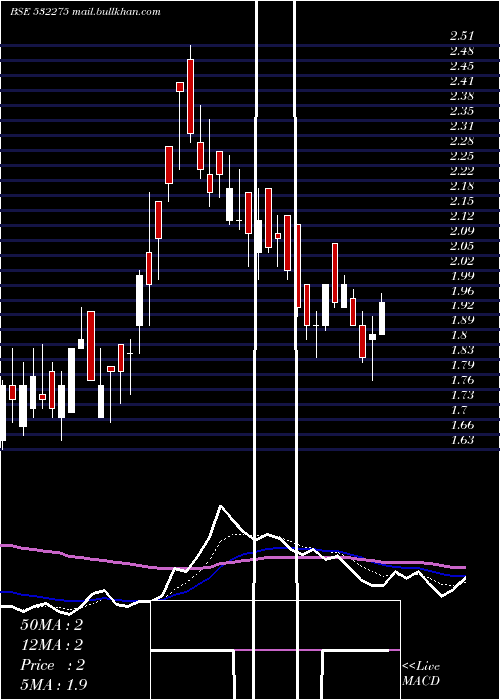Screen dimensions: 500x700
Task: Click the 2.28 price axis label
Action: click(x=462, y=141)
